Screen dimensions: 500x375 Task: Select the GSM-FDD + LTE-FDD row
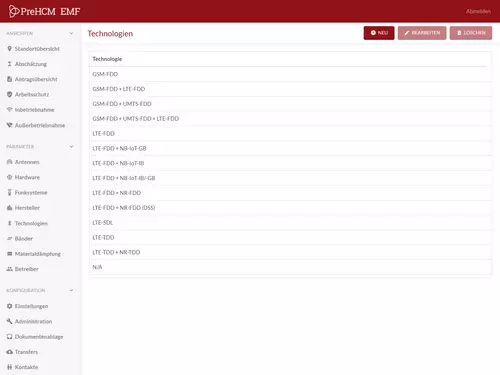(290, 89)
